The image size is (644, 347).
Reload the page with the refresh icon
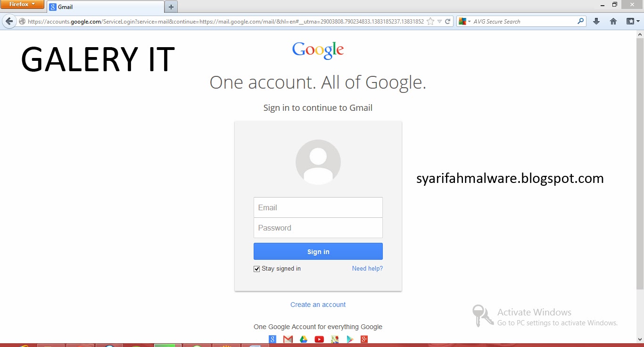[x=447, y=21]
